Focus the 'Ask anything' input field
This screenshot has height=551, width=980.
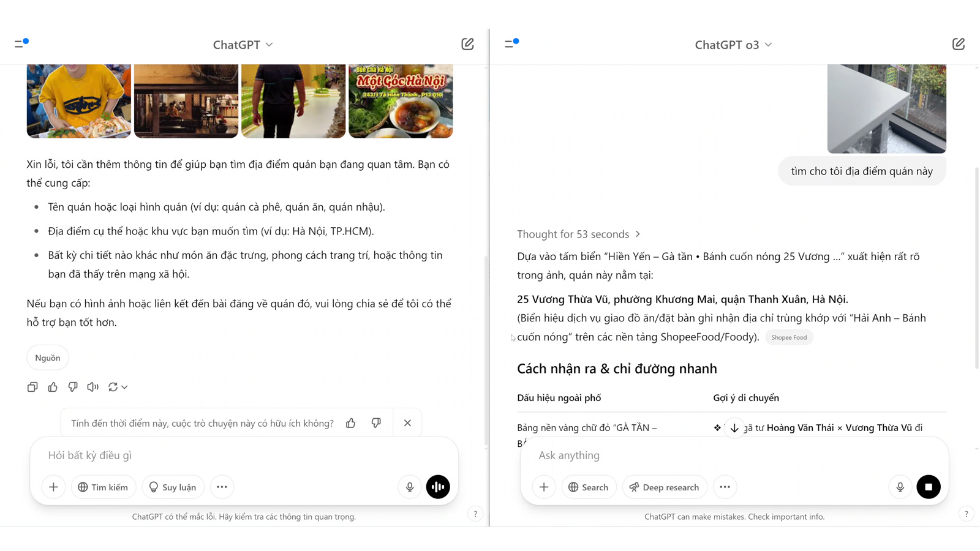tap(734, 455)
